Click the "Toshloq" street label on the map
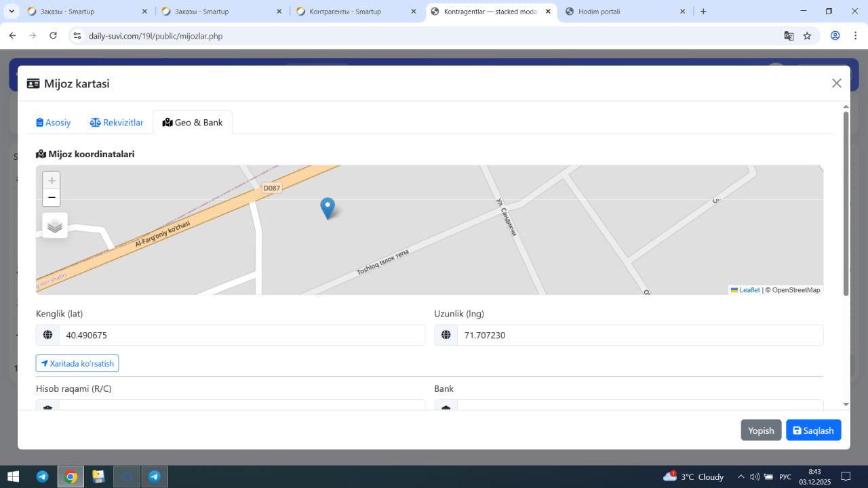The height and width of the screenshot is (488, 868). point(368,268)
